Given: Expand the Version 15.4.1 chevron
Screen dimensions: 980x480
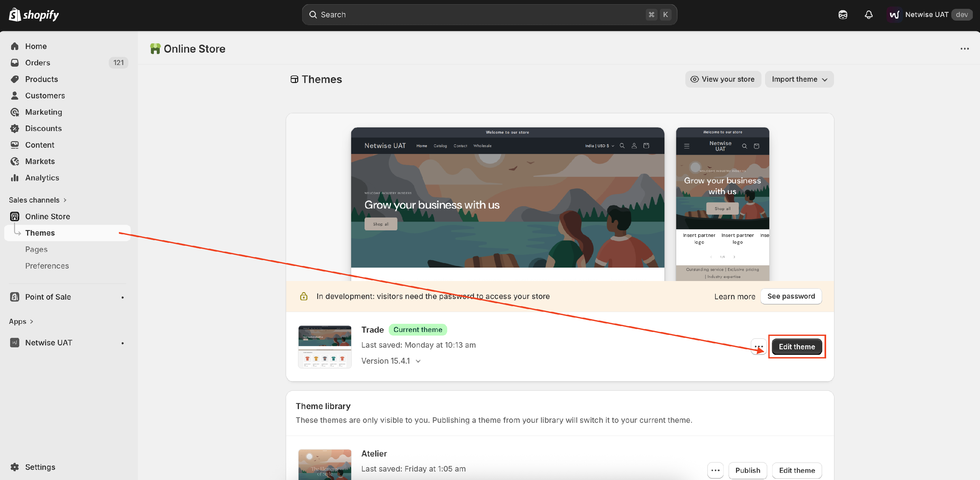Looking at the screenshot, I should point(418,361).
